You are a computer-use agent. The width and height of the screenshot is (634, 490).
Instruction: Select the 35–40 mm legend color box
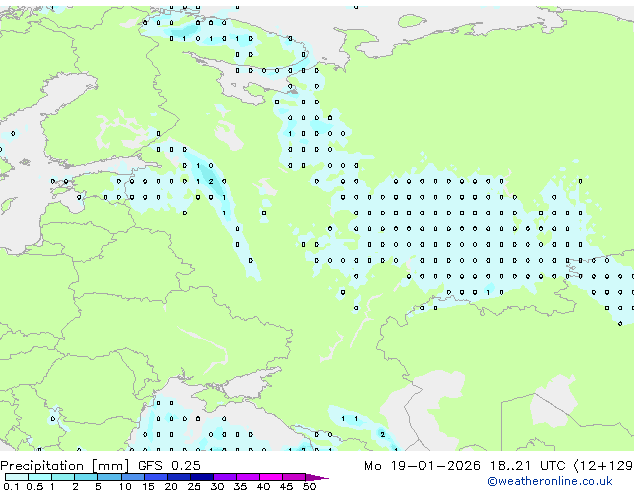click(247, 477)
